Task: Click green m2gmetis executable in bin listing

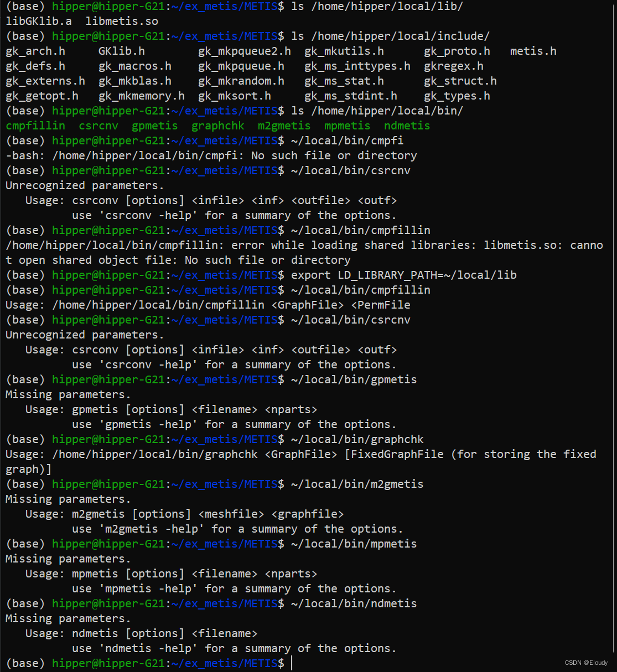Action: click(284, 126)
